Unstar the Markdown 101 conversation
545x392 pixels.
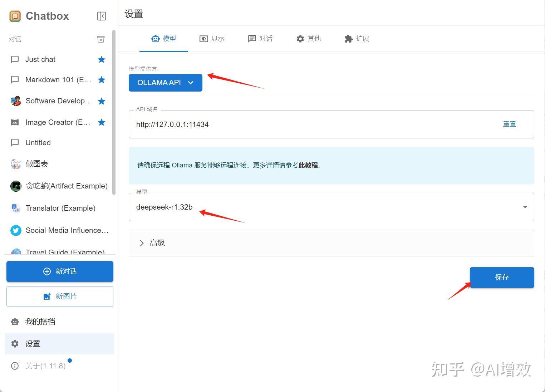[x=102, y=80]
